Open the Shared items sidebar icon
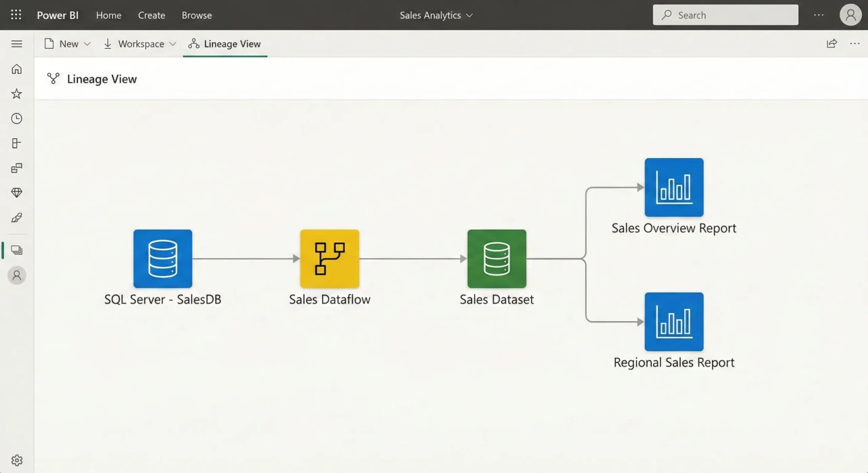Screen dimensions: 868x473 [17, 168]
